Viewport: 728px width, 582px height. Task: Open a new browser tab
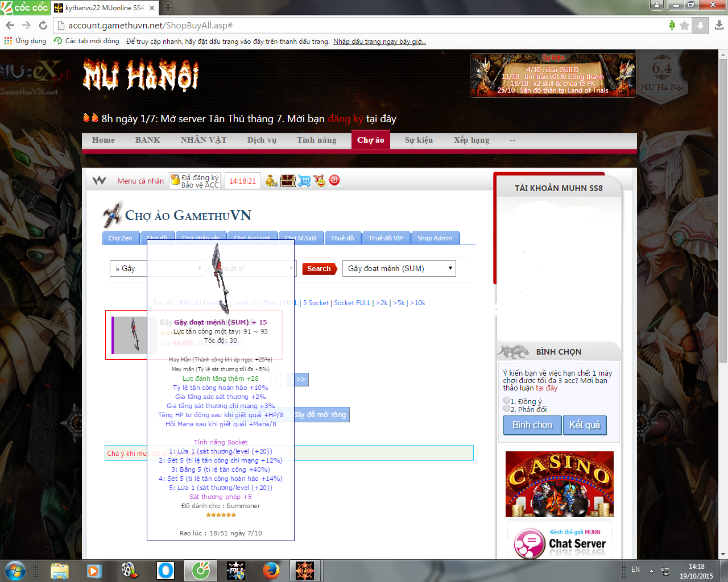pyautogui.click(x=168, y=7)
